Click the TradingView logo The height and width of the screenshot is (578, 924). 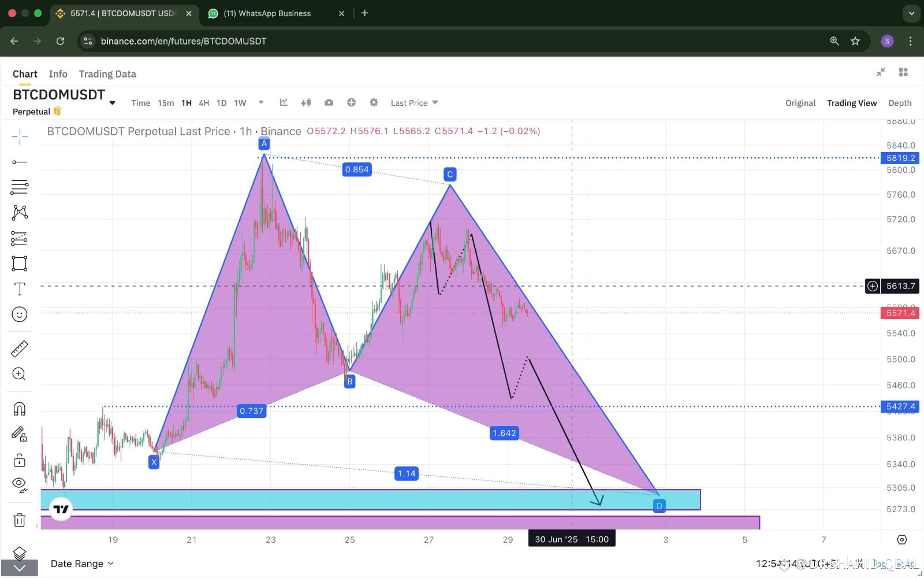61,509
